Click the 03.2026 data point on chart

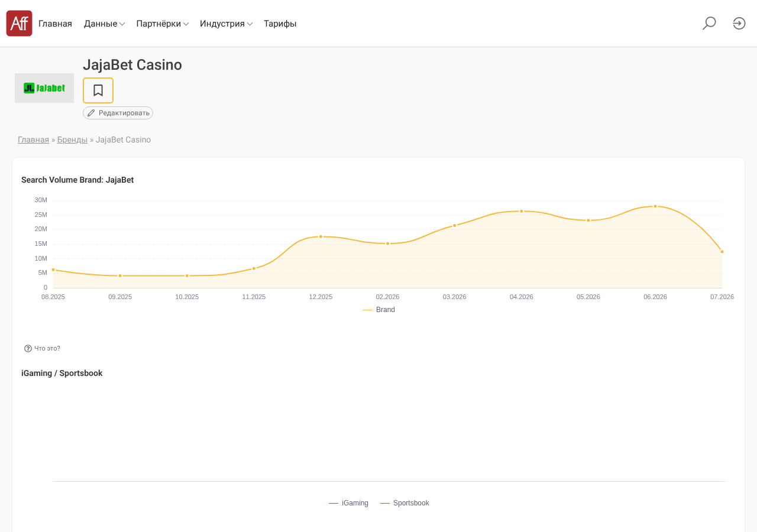(455, 225)
